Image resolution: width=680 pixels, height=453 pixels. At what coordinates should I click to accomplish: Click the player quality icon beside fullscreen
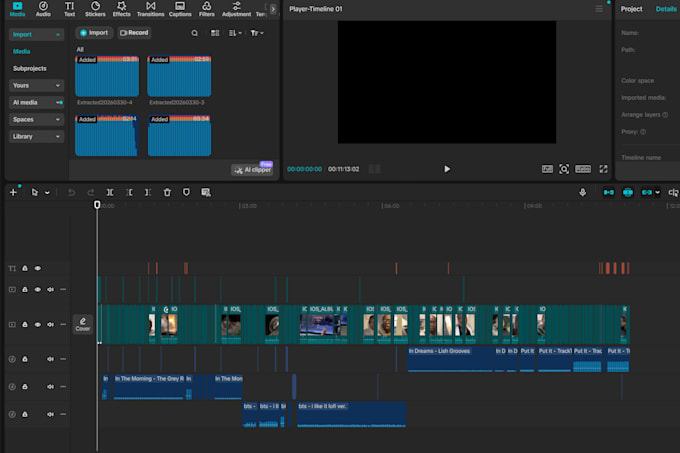583,169
